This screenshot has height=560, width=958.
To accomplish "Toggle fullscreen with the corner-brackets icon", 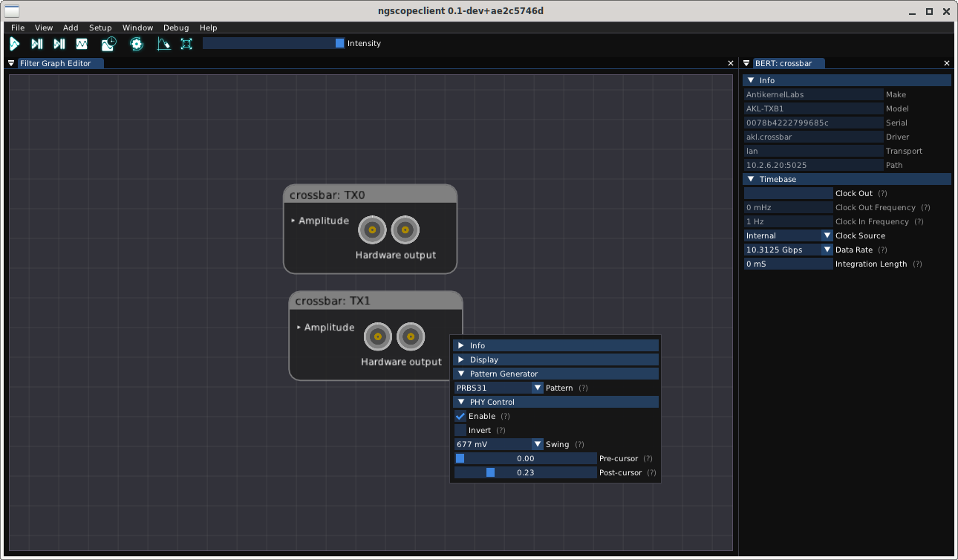I will point(186,44).
